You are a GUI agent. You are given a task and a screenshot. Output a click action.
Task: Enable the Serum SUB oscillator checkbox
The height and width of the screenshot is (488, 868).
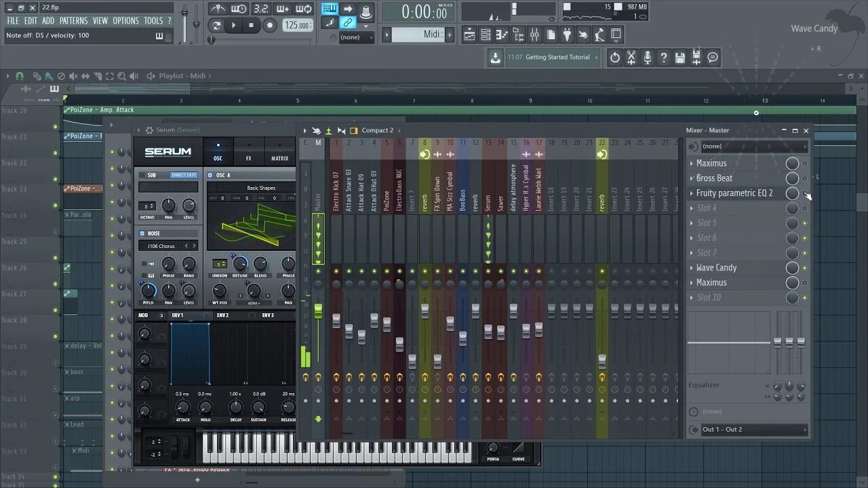pyautogui.click(x=142, y=175)
